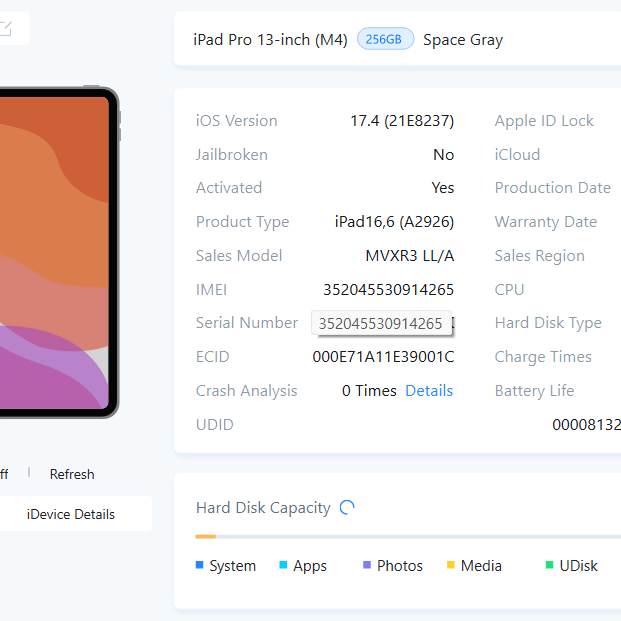
Task: Click the Serial Number value field 352045530914265
Action: tap(381, 323)
